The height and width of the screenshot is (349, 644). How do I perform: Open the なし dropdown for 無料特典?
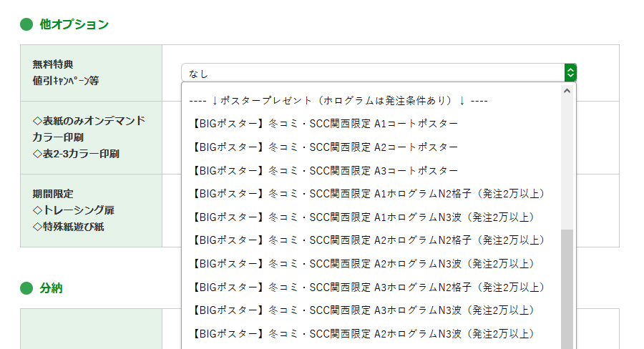(379, 73)
